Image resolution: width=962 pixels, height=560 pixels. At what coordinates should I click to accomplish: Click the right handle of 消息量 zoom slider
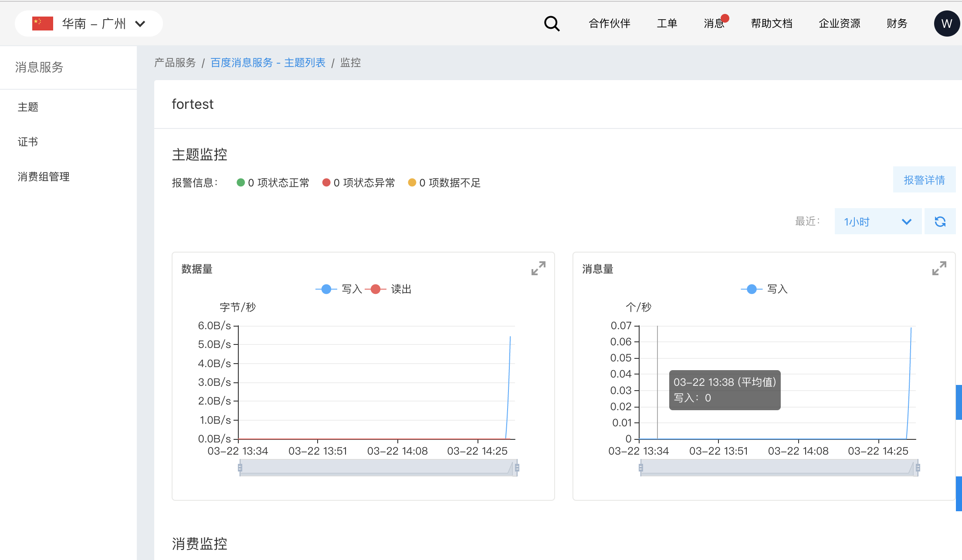[918, 468]
